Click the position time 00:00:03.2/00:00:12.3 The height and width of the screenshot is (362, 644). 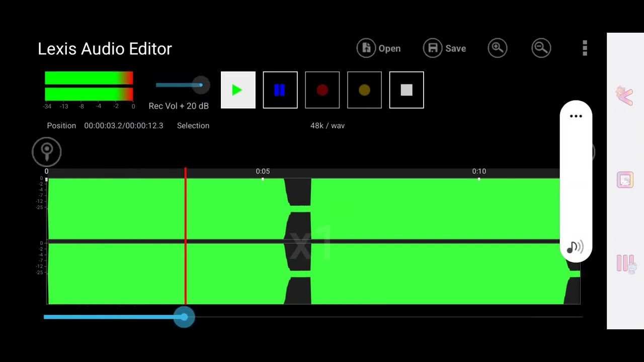pos(124,126)
